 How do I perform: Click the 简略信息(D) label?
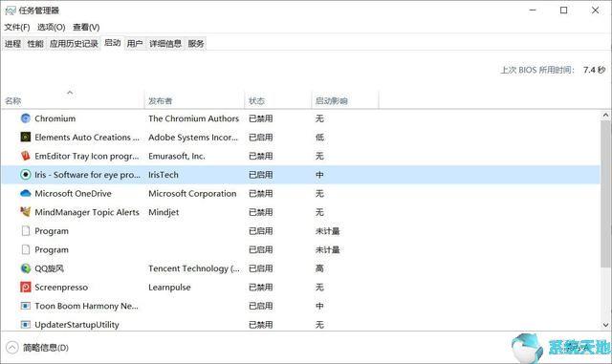pyautogui.click(x=46, y=347)
